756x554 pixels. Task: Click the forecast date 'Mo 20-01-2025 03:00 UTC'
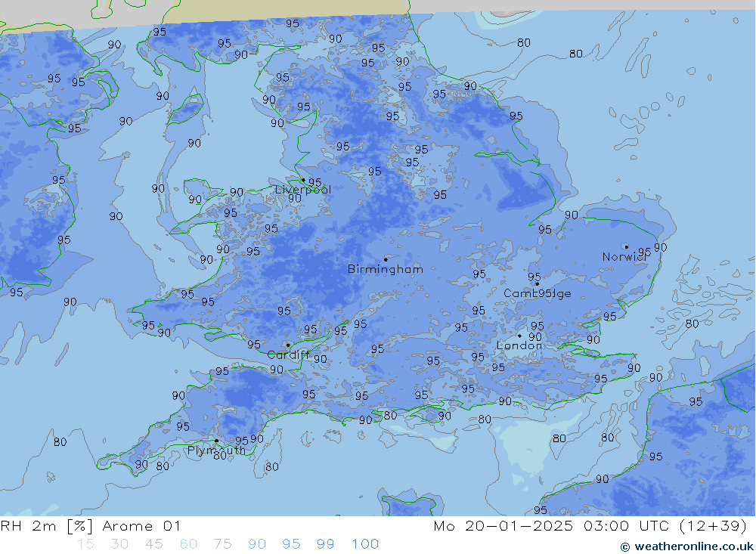tap(551, 525)
